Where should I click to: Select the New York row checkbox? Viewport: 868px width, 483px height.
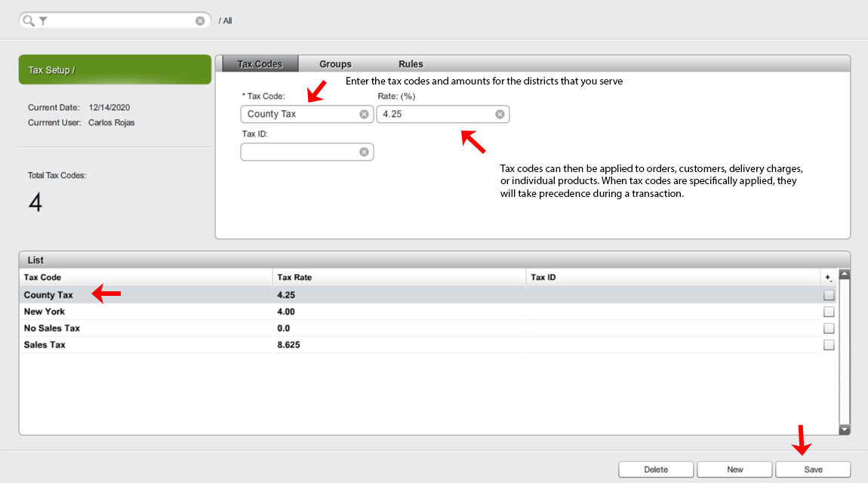[829, 312]
